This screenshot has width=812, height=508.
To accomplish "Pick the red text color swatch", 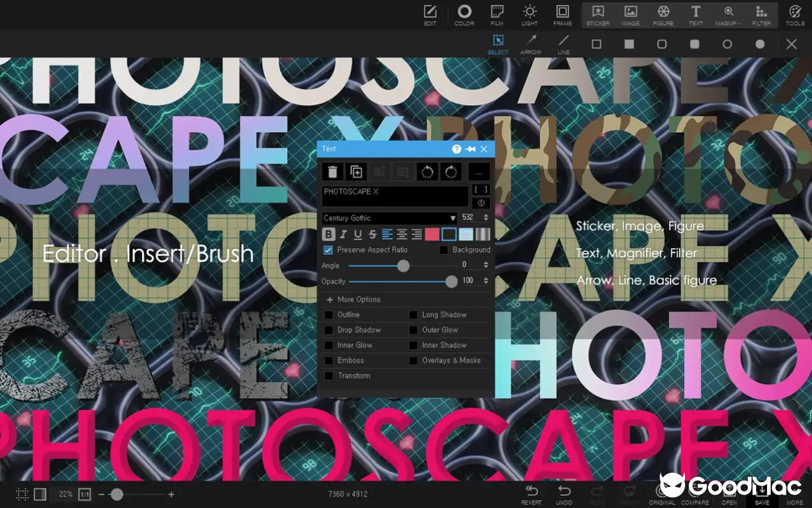I will (432, 234).
